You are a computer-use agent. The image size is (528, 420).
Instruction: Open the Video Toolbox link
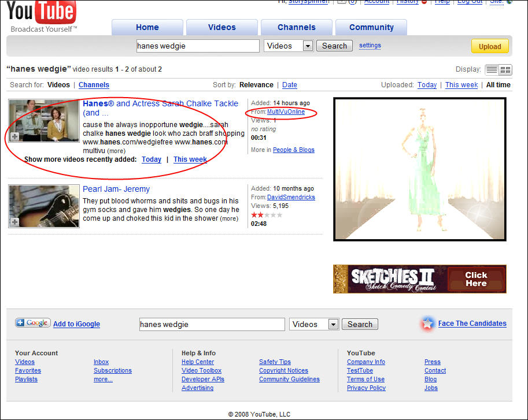201,370
